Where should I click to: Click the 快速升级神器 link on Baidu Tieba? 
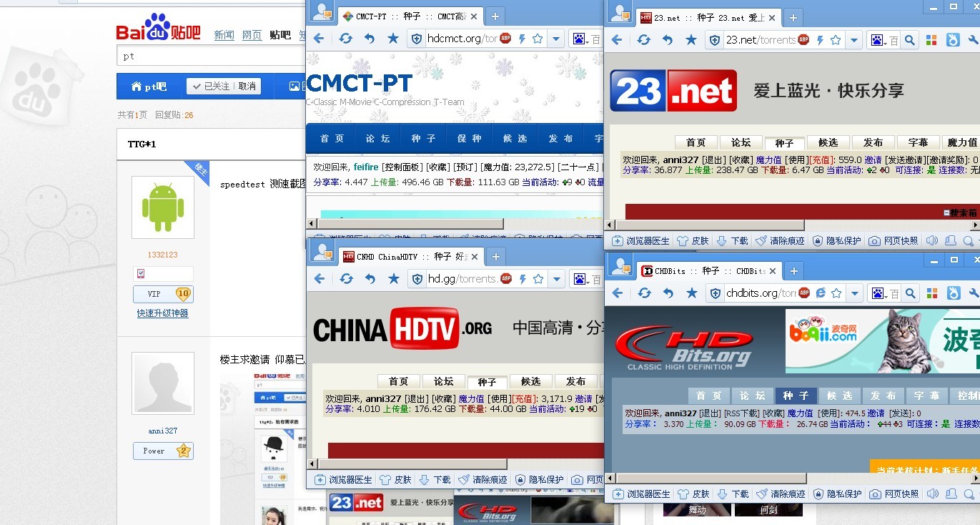163,313
